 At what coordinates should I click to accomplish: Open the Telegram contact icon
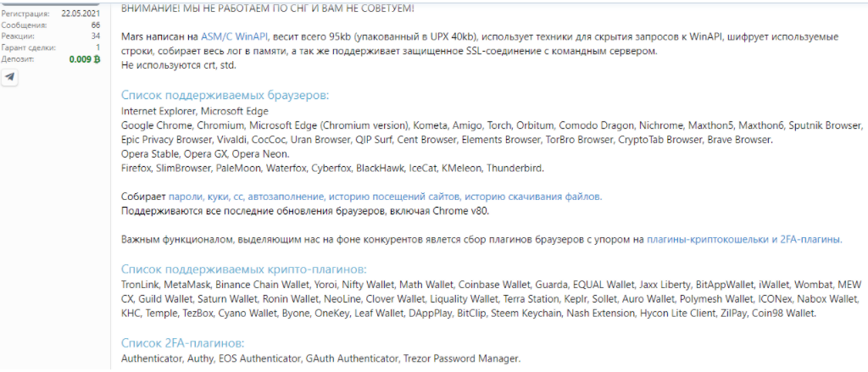click(9, 76)
